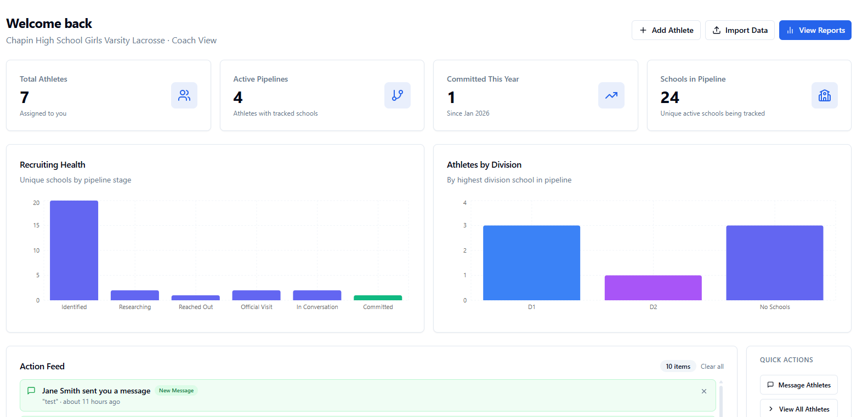Click the No Schools bar
This screenshot has height=417, width=868.
coord(775,263)
